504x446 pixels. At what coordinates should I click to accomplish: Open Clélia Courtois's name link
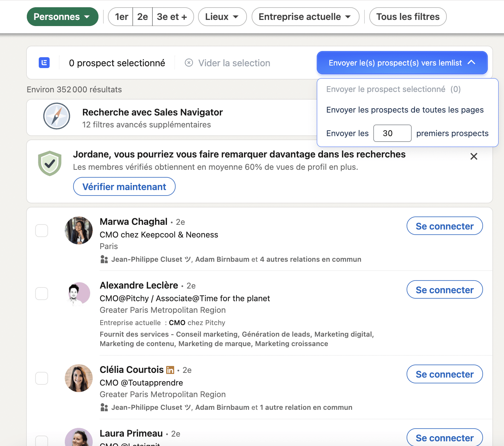pos(132,370)
